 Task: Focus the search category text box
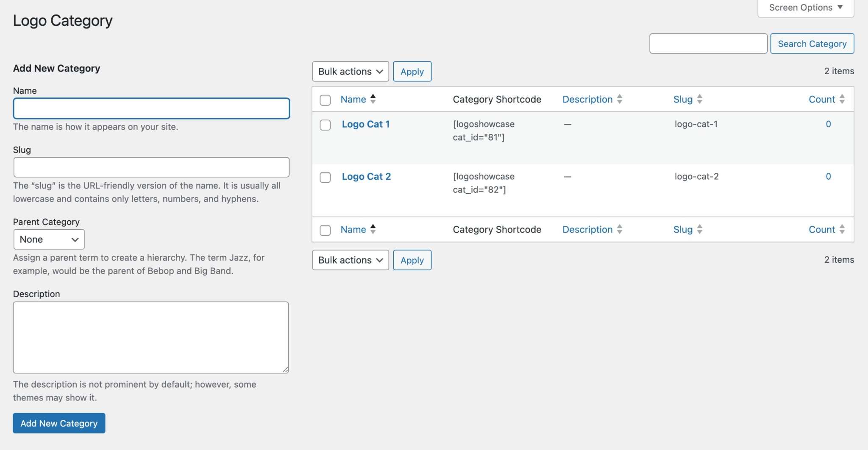[708, 44]
